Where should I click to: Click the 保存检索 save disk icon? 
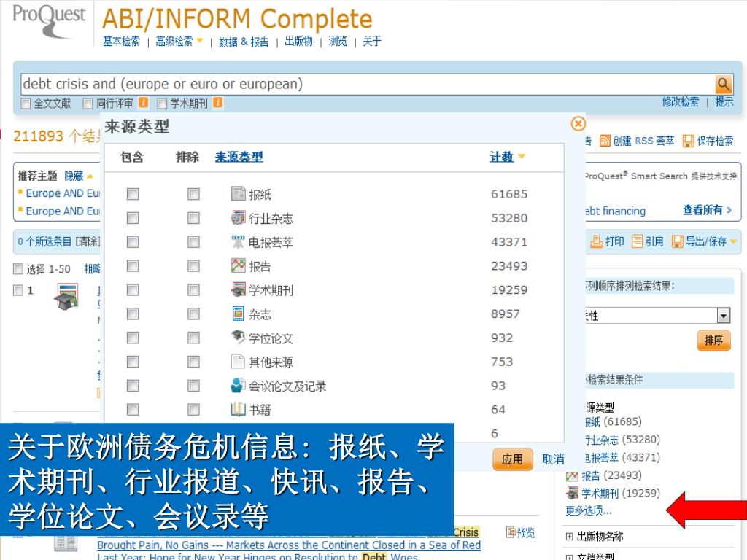(688, 141)
